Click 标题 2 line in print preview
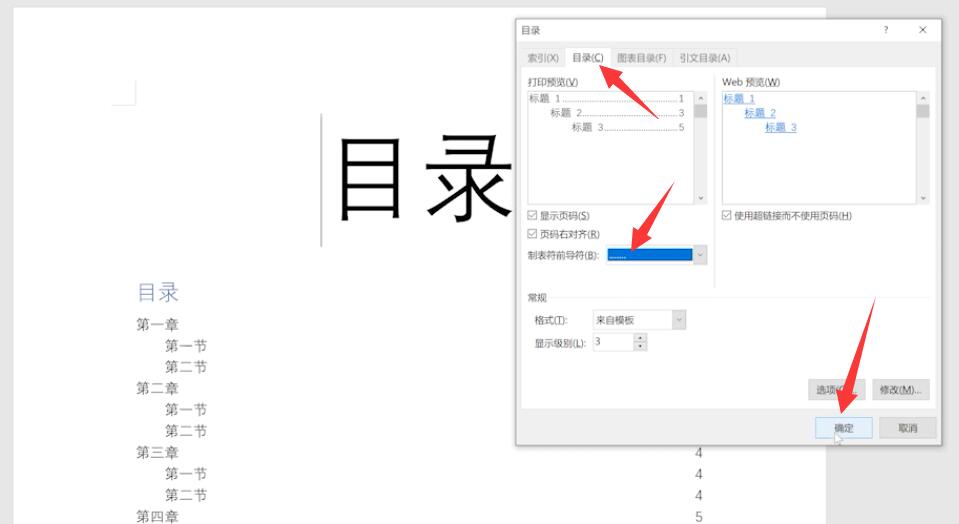The height and width of the screenshot is (524, 959). tap(617, 113)
